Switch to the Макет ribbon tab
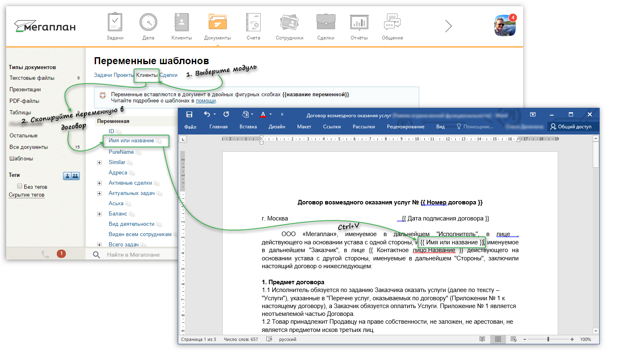624x364 pixels. point(304,127)
